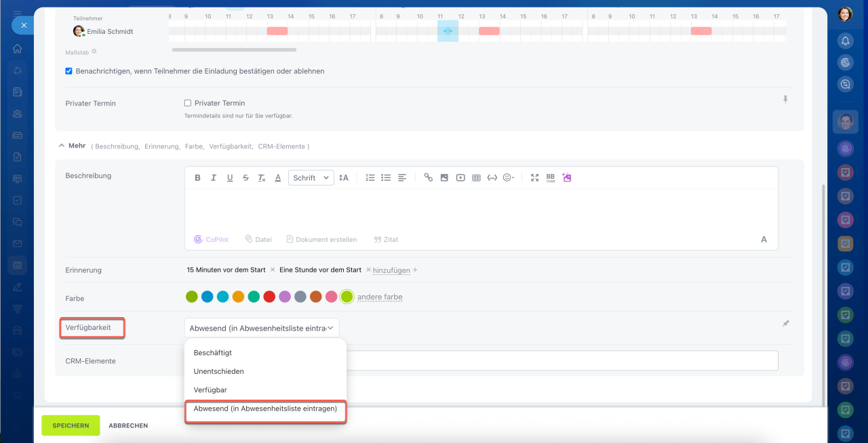Switch the editor to BB code mode

tap(551, 177)
